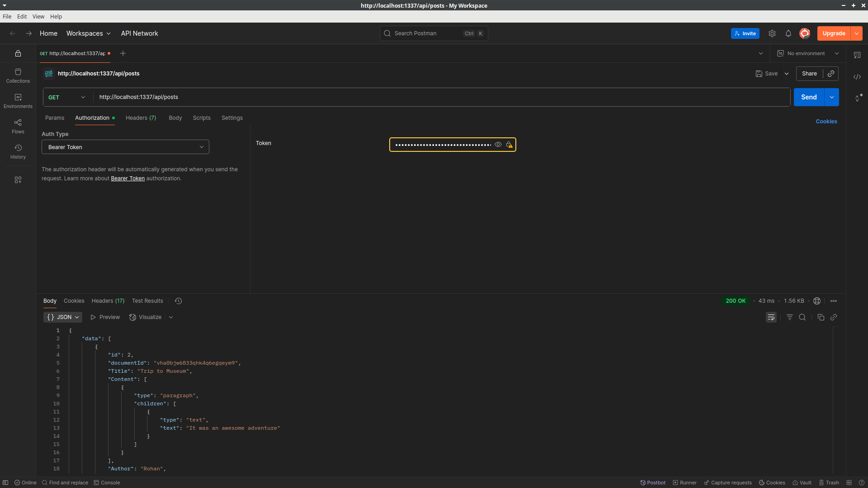Screen dimensions: 868x488
Task: Copy the request link icon
Action: pyautogui.click(x=831, y=74)
